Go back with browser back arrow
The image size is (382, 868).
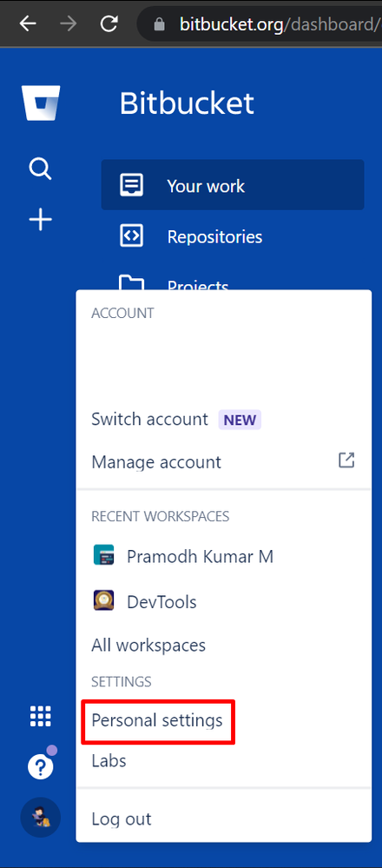click(28, 23)
